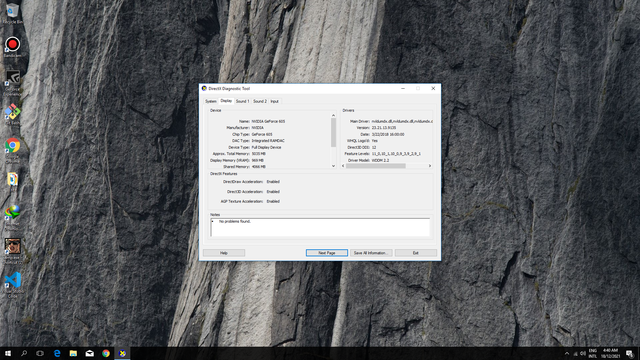640x360 pixels.
Task: Minimize the DirectX Diagnostic Tool window
Action: (x=403, y=88)
